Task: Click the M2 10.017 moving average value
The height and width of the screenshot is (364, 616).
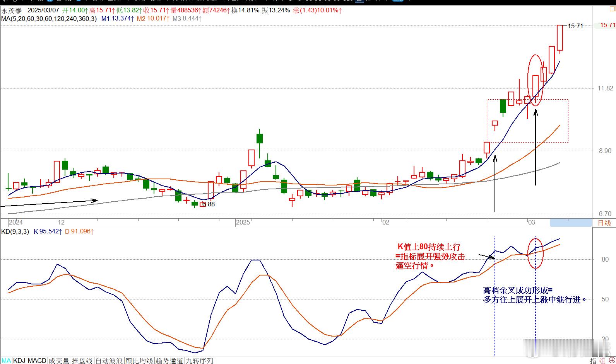Action: [153, 18]
